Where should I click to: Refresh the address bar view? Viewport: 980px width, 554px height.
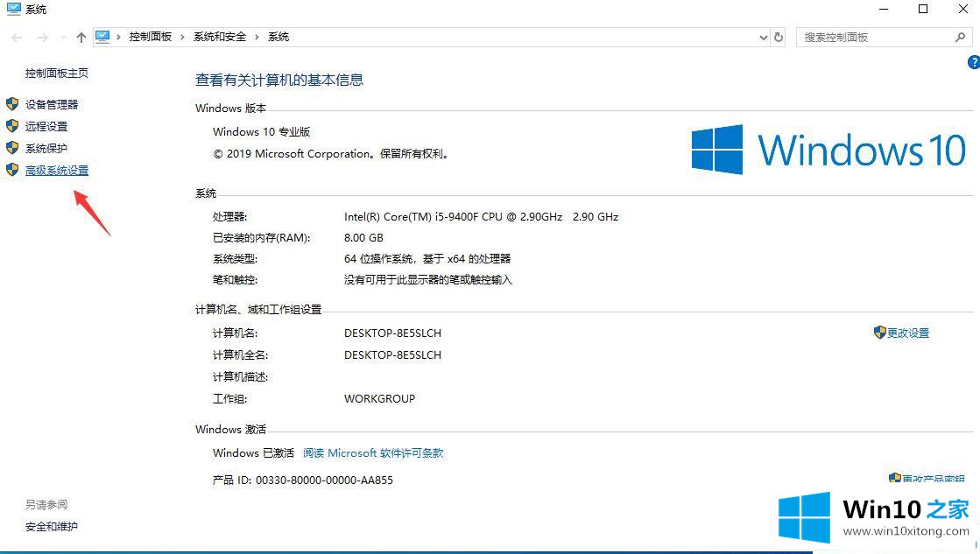click(x=778, y=38)
